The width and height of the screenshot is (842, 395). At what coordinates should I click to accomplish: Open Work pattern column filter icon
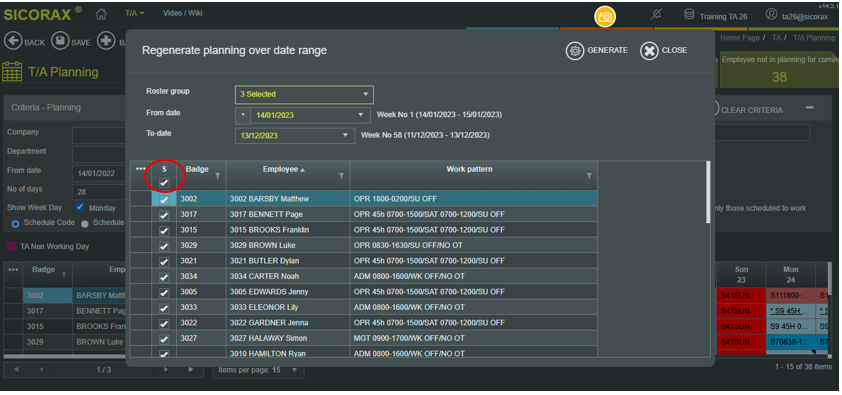click(x=589, y=176)
